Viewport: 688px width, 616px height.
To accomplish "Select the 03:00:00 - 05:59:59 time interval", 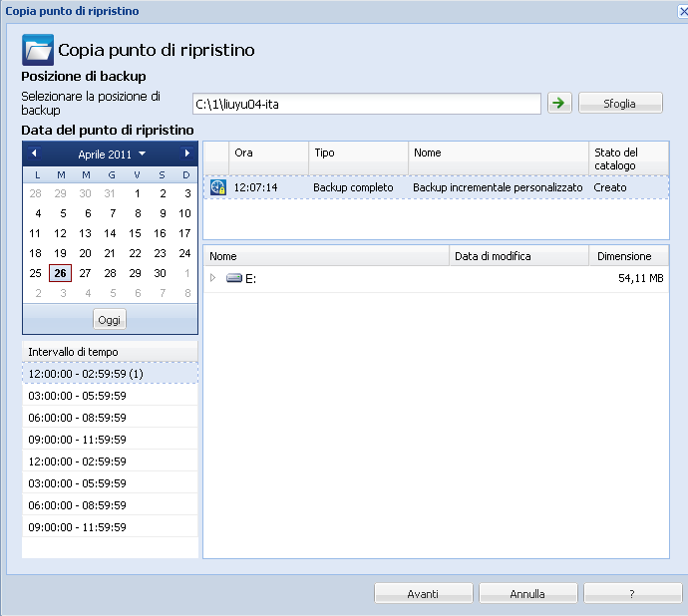I will (x=110, y=396).
